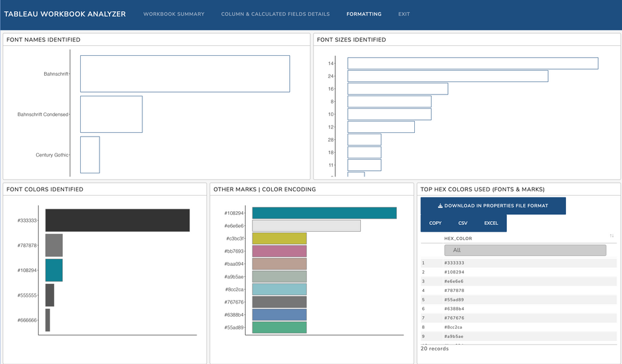622x364 pixels.
Task: Copy the hex colors table
Action: point(435,223)
